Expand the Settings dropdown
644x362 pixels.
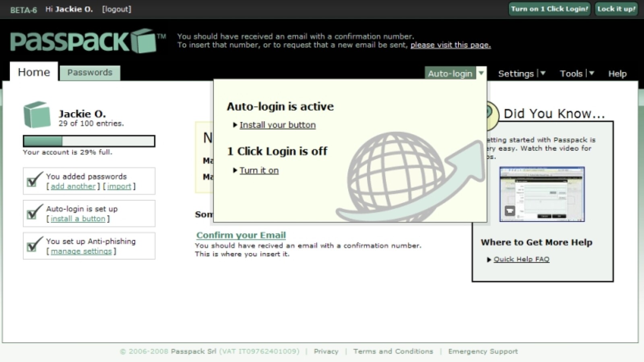pos(543,74)
